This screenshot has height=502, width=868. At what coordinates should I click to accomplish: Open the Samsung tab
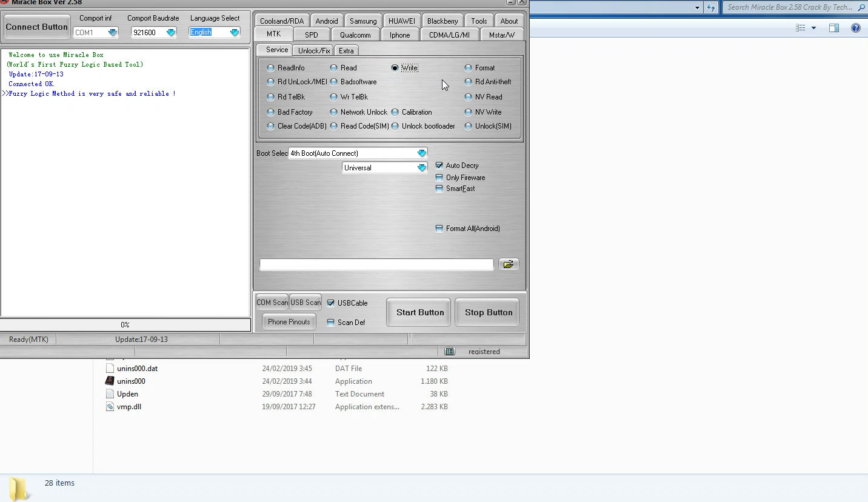pos(363,21)
